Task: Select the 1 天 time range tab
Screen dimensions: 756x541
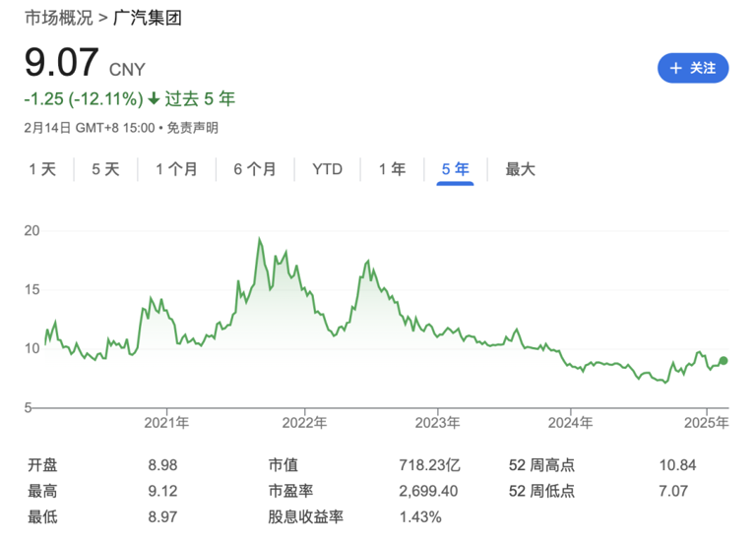Action: click(x=42, y=169)
